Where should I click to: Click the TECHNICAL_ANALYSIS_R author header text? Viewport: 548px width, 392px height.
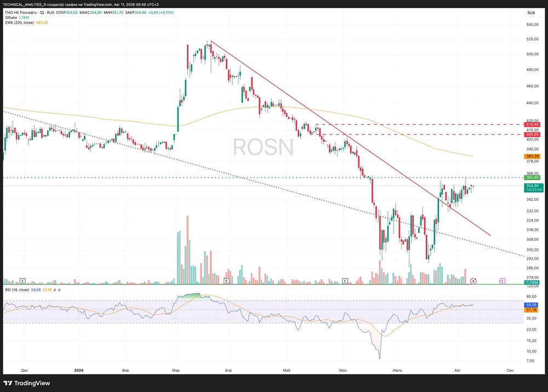point(25,4)
